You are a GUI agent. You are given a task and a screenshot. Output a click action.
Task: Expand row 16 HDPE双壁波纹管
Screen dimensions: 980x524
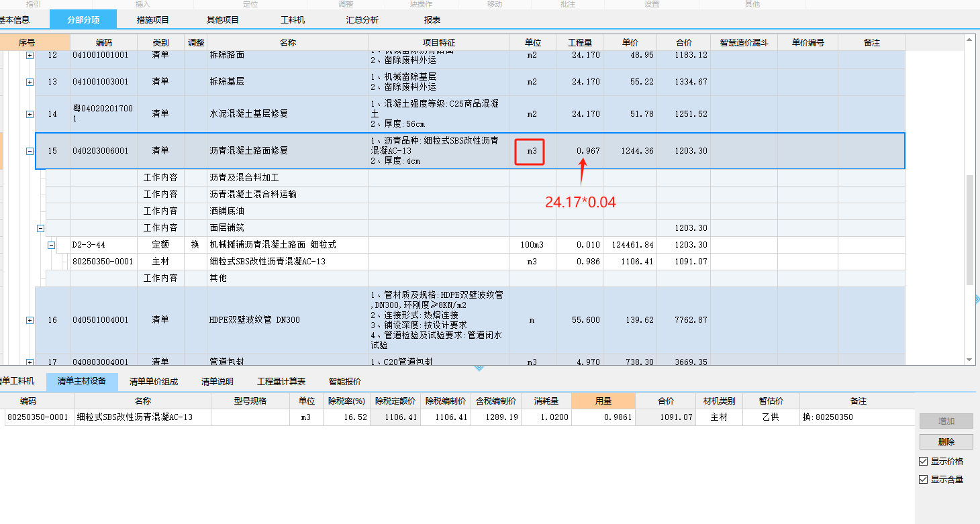pyautogui.click(x=30, y=321)
